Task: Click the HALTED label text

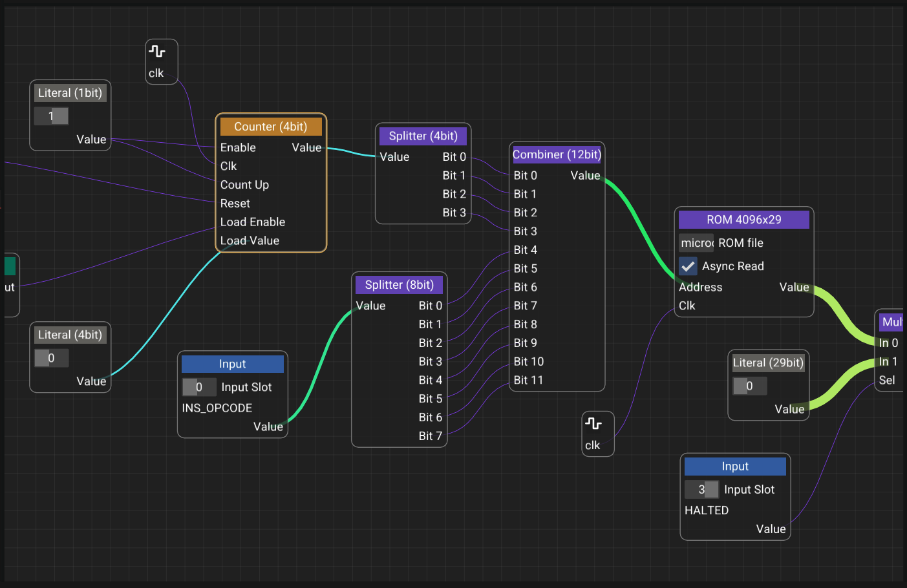Action: (707, 510)
